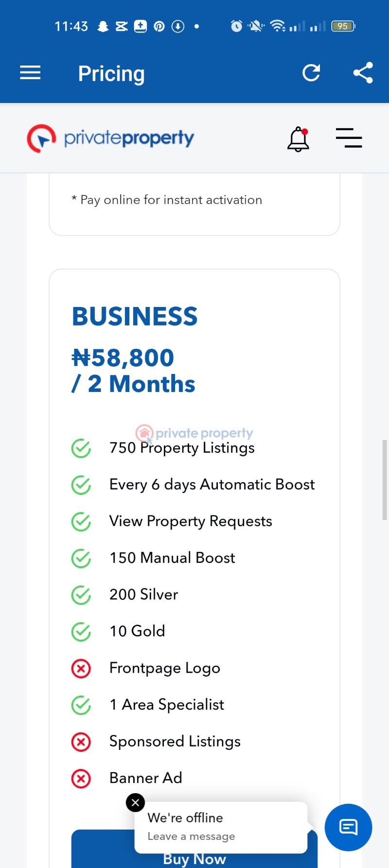Tap the alarm icon in status bar

(236, 26)
